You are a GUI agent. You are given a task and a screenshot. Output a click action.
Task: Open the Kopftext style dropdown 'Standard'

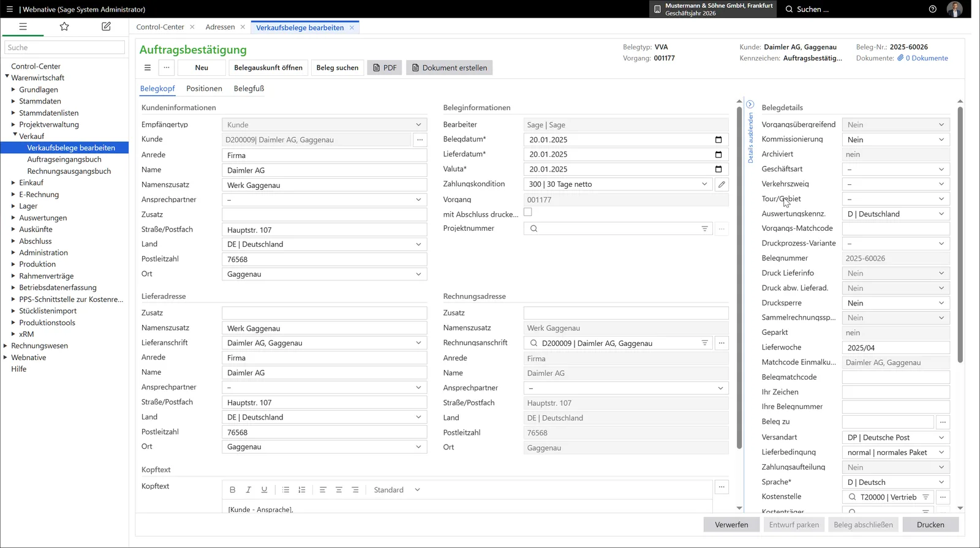(x=397, y=490)
